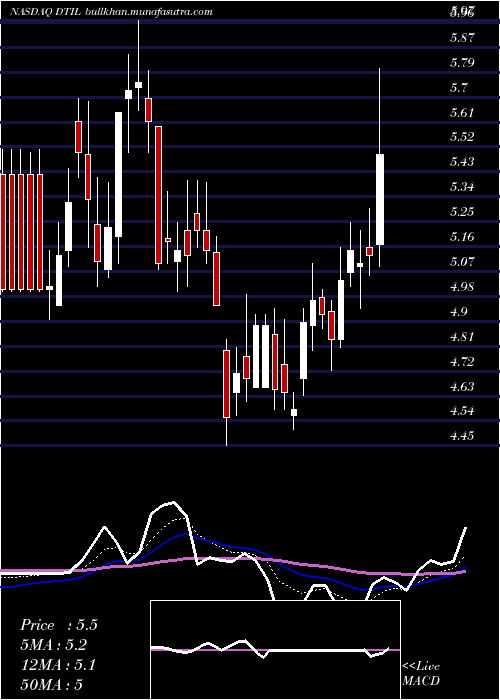Screen dimensions: 500x700
Task: Click the 4.72 price axis label
Action: (462, 362)
